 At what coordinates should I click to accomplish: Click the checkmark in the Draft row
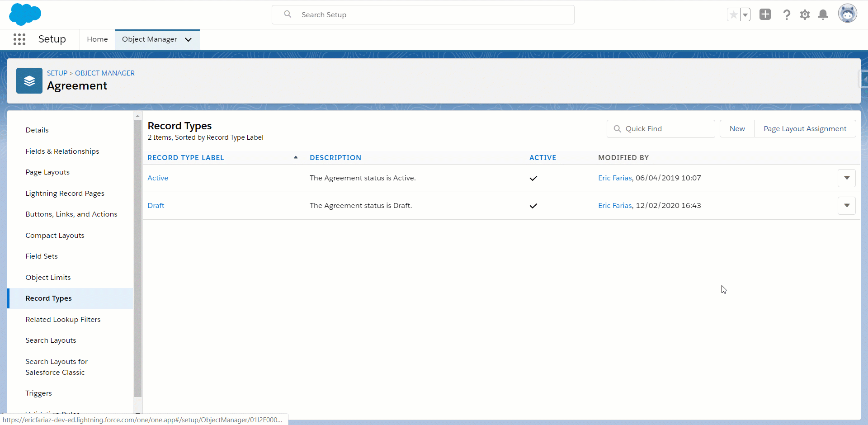coord(533,206)
